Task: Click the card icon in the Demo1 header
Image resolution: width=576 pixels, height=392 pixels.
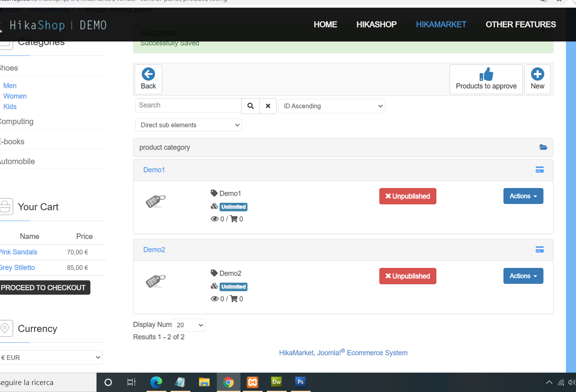Action: pyautogui.click(x=540, y=170)
